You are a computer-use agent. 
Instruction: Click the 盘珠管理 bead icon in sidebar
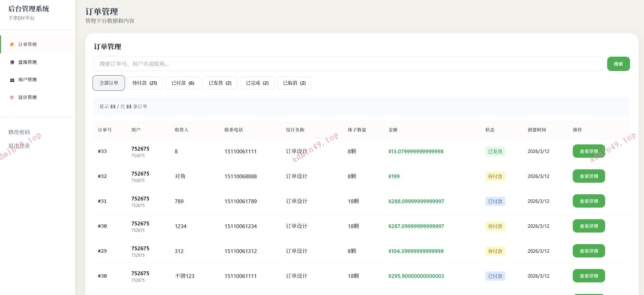(x=12, y=62)
